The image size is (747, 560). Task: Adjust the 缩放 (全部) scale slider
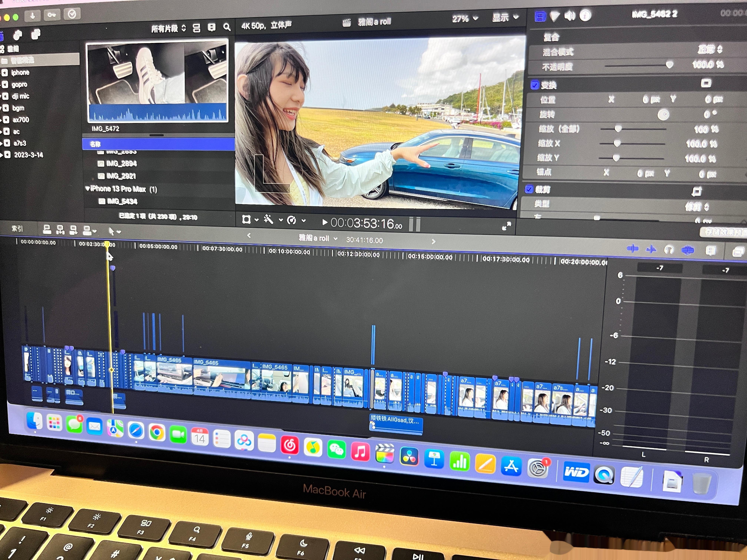pyautogui.click(x=618, y=129)
